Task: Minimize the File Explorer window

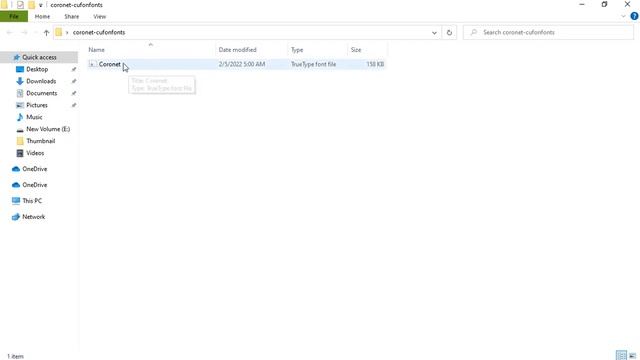Action: (x=582, y=4)
